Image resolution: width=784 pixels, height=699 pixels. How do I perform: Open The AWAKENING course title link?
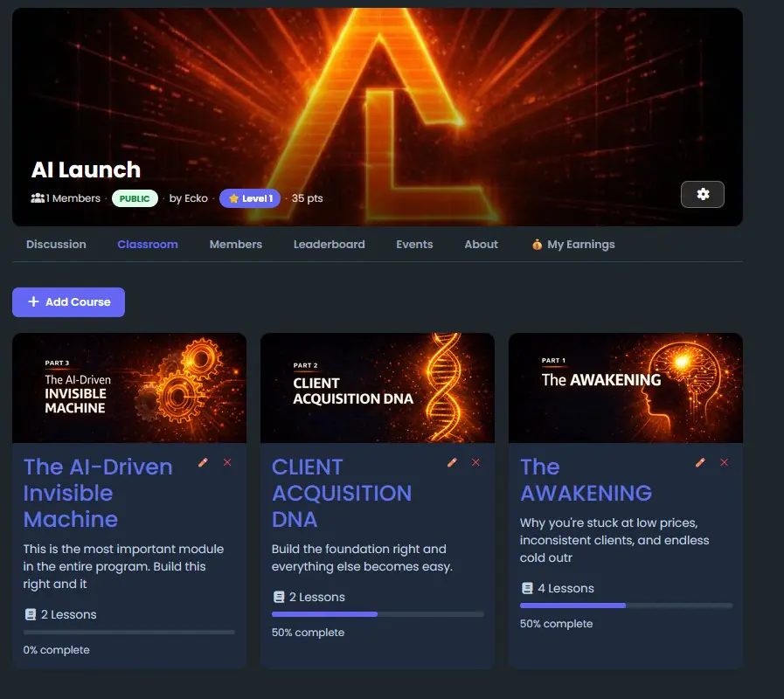586,480
